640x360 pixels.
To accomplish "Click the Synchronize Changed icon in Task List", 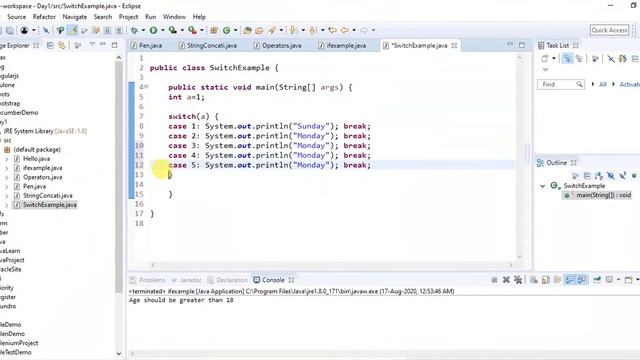I will (622, 59).
